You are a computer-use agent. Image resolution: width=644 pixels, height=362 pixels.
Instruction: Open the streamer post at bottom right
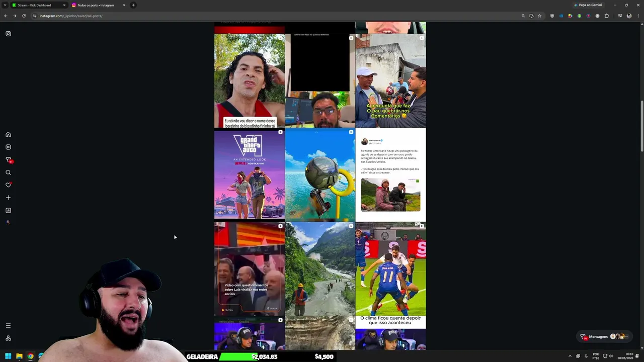[390, 333]
